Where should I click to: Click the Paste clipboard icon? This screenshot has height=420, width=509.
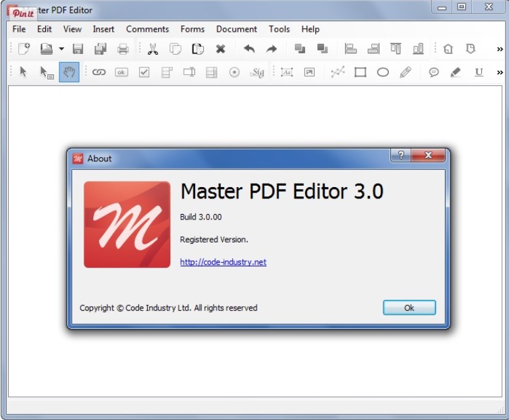pyautogui.click(x=198, y=49)
